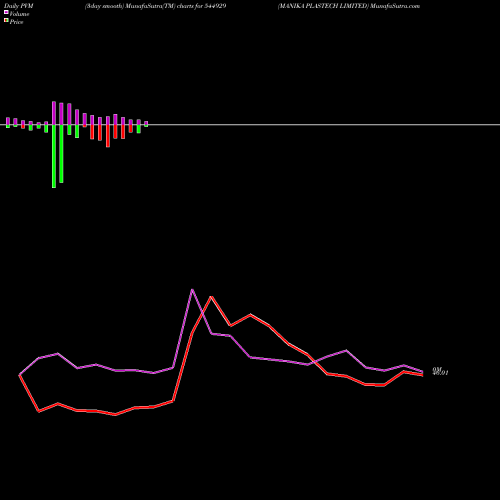Click the tallest green volume bar
Screen dimensions: 500x500
point(54,156)
